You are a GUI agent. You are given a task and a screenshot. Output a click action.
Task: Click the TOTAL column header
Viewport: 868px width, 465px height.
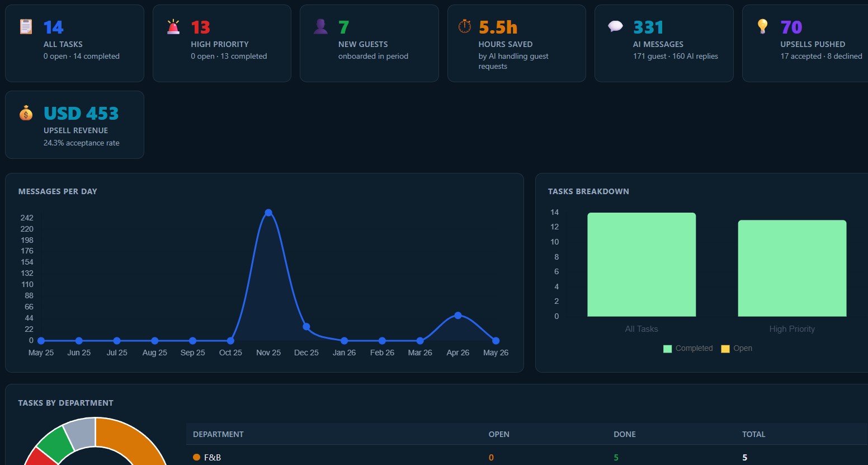click(754, 434)
